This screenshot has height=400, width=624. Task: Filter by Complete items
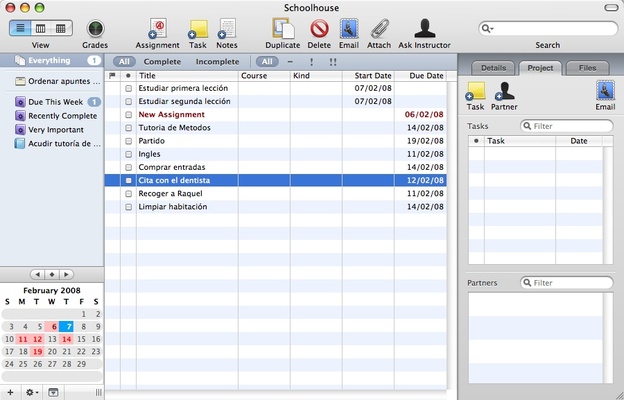pyautogui.click(x=162, y=62)
